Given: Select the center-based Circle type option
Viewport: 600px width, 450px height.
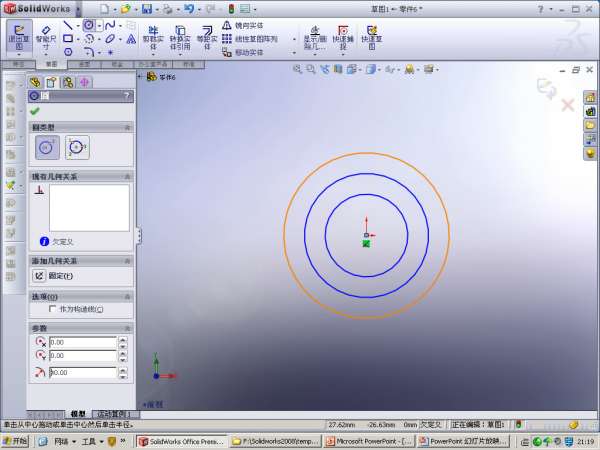Looking at the screenshot, I should point(47,147).
